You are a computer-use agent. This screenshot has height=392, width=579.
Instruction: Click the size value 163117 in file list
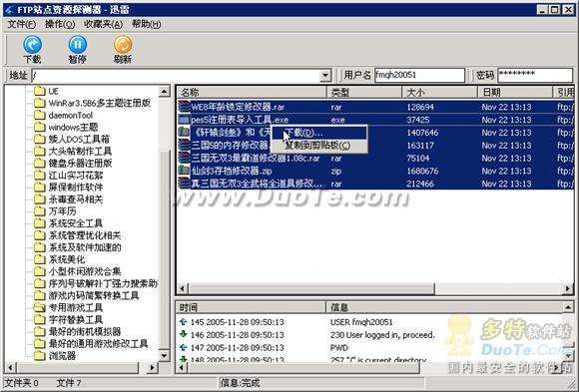(420, 146)
